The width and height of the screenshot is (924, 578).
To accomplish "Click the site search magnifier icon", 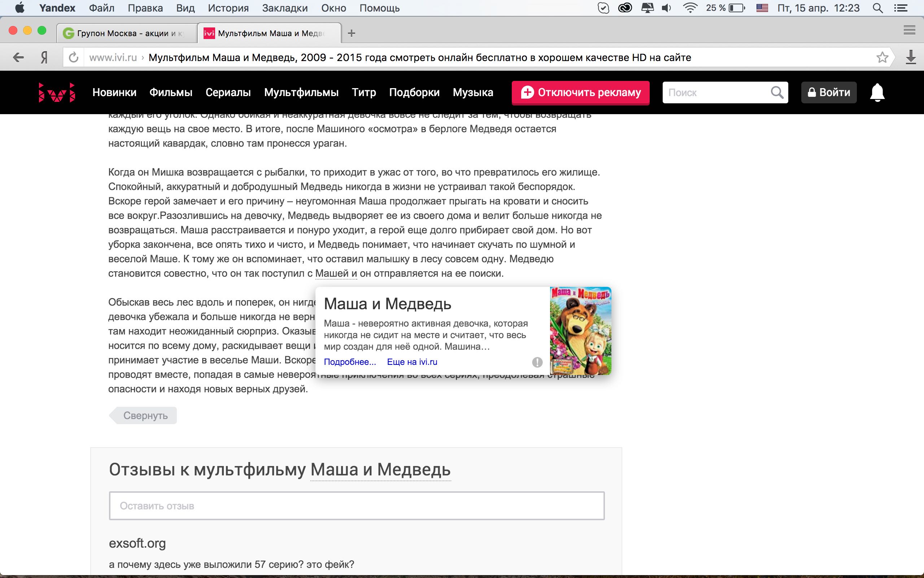I will pyautogui.click(x=777, y=92).
